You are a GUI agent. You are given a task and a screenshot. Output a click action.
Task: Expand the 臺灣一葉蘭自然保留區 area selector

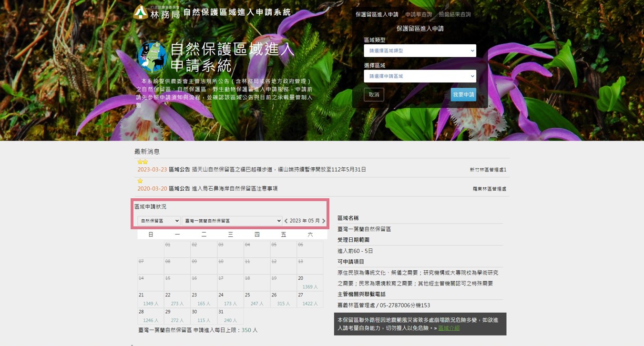[x=232, y=221]
